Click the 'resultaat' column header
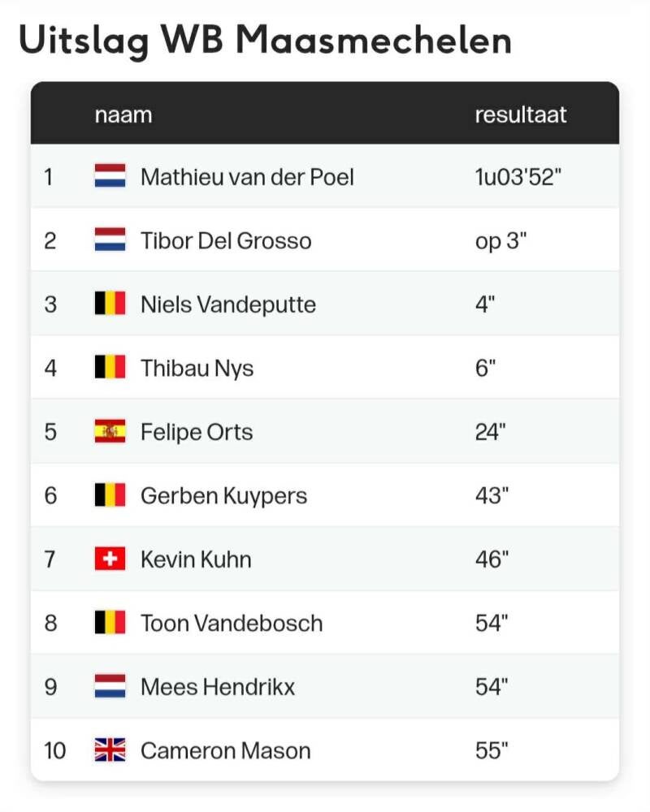 point(521,114)
